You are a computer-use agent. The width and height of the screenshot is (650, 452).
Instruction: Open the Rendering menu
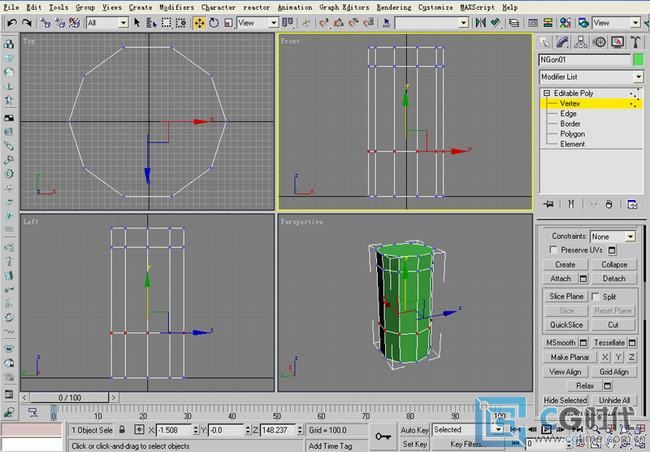(394, 7)
